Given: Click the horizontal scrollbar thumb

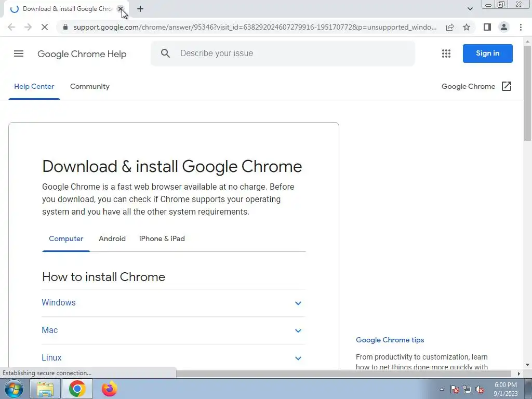Looking at the screenshot, I should point(344,374).
